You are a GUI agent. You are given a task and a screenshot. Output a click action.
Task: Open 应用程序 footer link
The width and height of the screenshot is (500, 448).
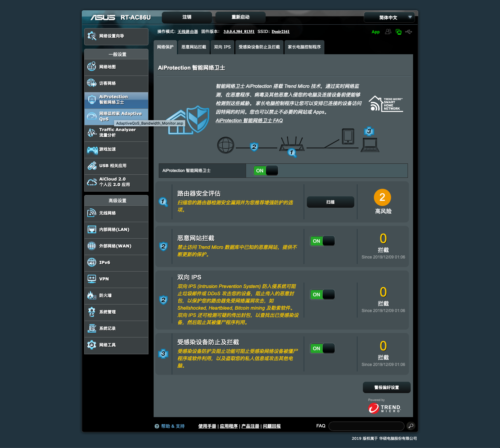(229, 426)
